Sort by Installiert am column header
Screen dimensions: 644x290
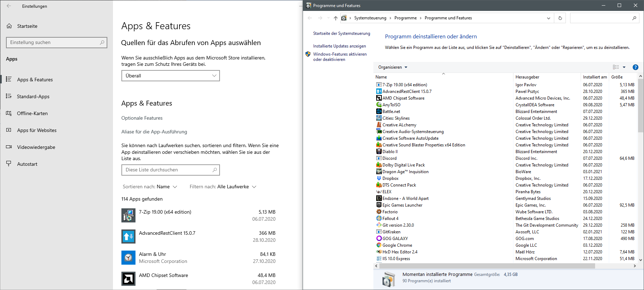[595, 77]
